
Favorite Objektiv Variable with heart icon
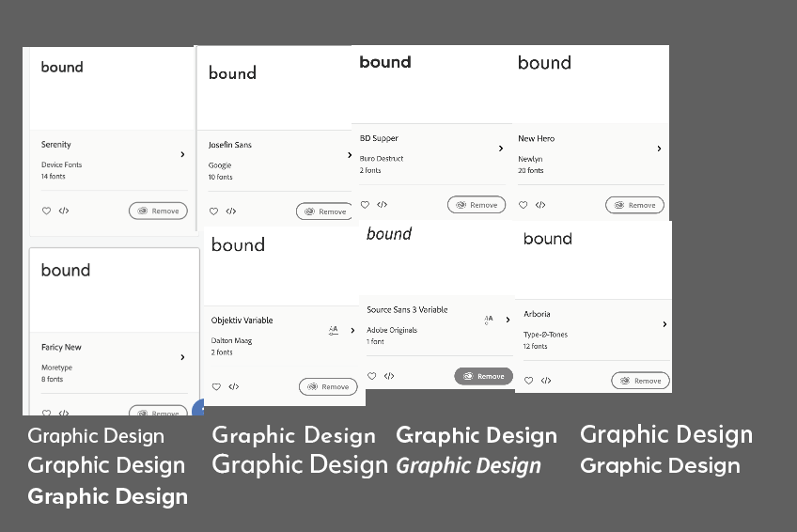[x=216, y=386]
